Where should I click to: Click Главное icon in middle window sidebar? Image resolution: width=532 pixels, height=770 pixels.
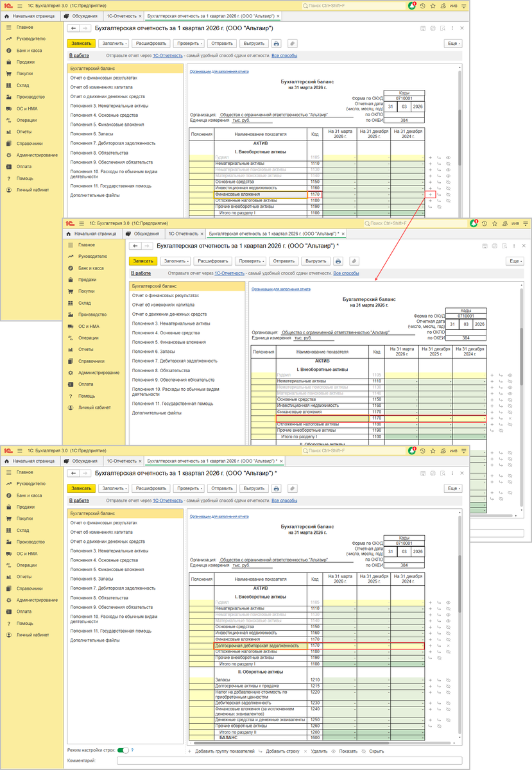click(71, 245)
